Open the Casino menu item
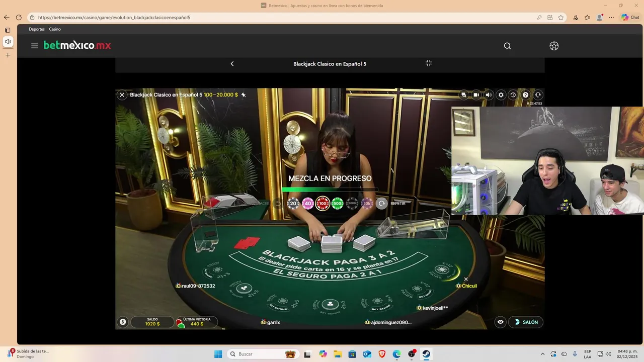The width and height of the screenshot is (644, 362). [x=55, y=29]
